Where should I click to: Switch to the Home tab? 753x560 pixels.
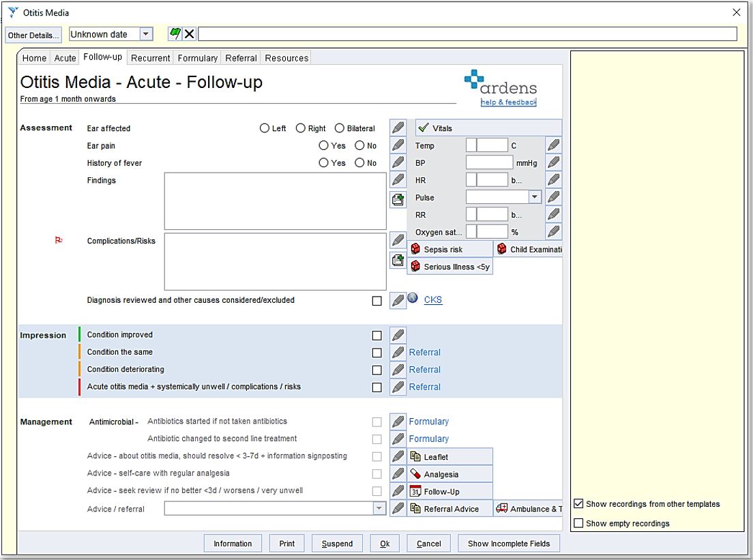coord(34,57)
